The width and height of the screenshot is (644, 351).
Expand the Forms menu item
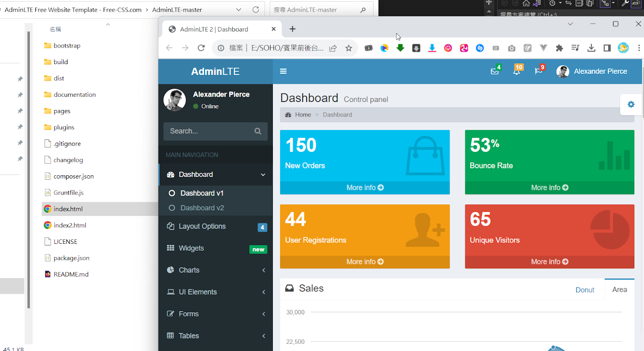click(215, 314)
